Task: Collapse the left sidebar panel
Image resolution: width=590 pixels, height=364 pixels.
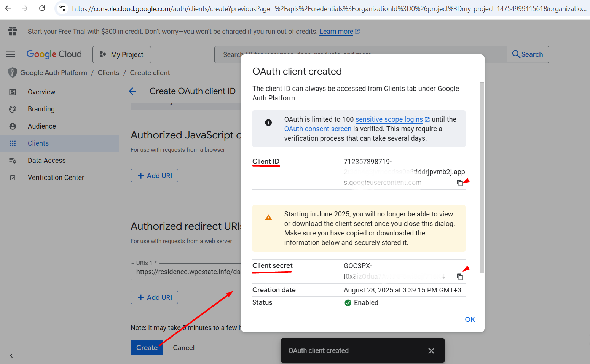Action: [12, 356]
